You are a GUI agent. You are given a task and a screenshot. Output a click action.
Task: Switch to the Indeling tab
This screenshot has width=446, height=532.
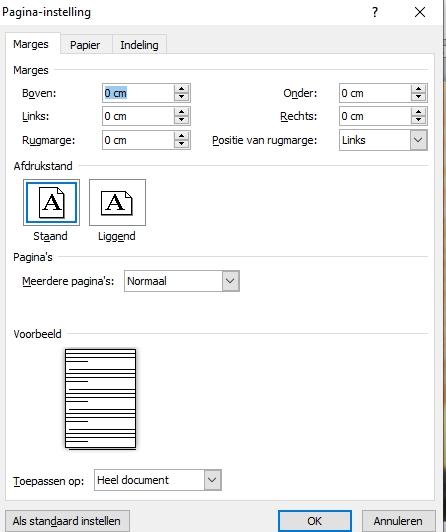tap(139, 45)
